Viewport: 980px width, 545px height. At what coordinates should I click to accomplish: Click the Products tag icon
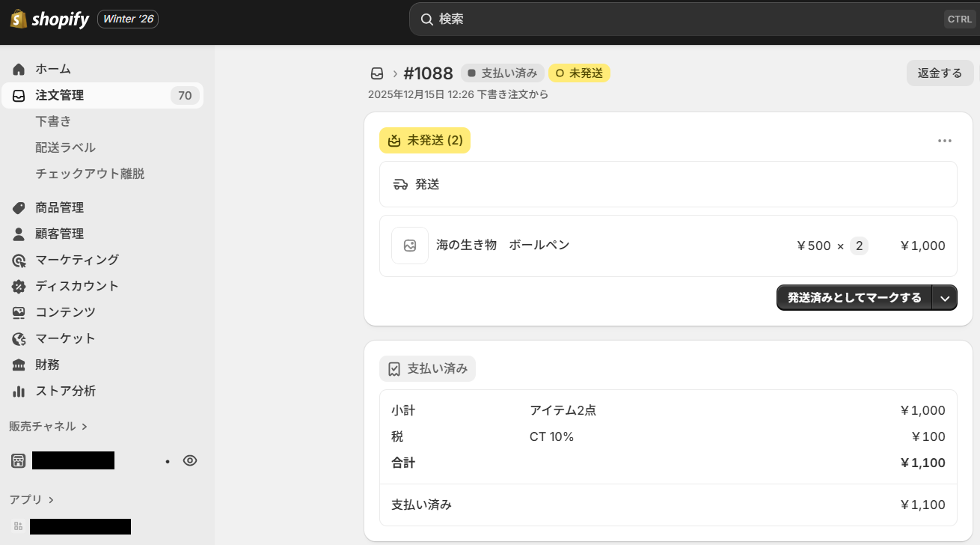[x=19, y=207]
